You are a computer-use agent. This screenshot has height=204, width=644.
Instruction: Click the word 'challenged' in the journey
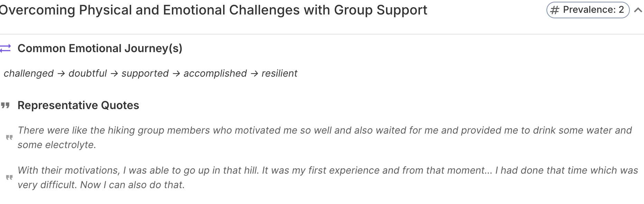click(x=29, y=74)
